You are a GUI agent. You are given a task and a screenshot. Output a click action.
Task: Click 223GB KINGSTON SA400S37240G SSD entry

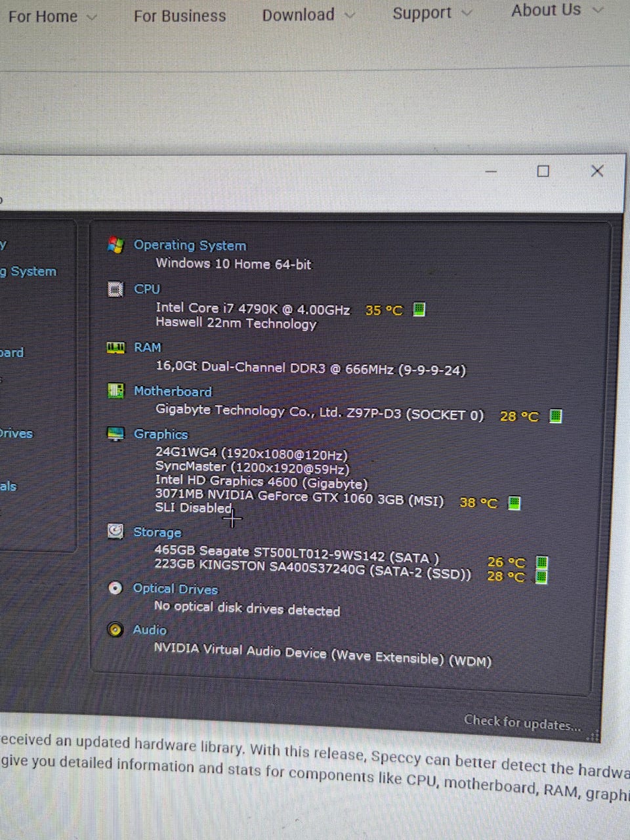pos(312,569)
